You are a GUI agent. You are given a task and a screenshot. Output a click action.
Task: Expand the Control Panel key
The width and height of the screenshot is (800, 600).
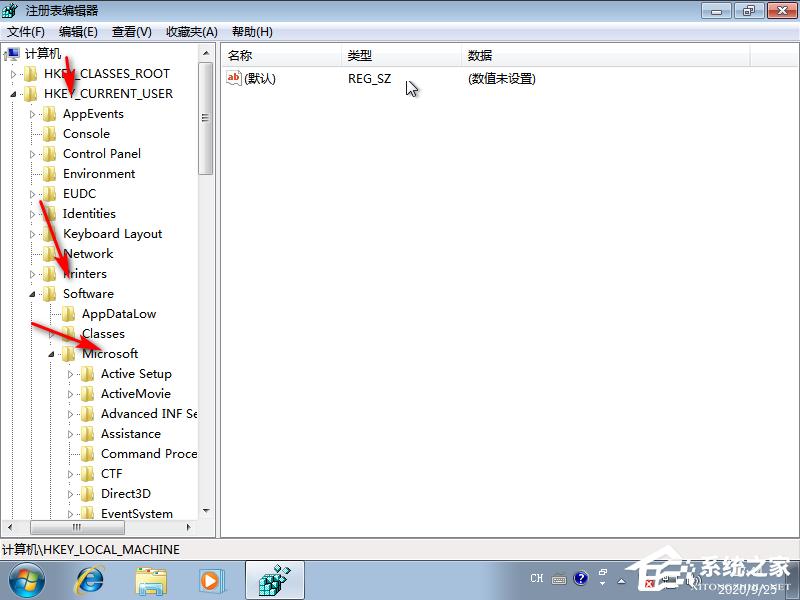pos(32,154)
